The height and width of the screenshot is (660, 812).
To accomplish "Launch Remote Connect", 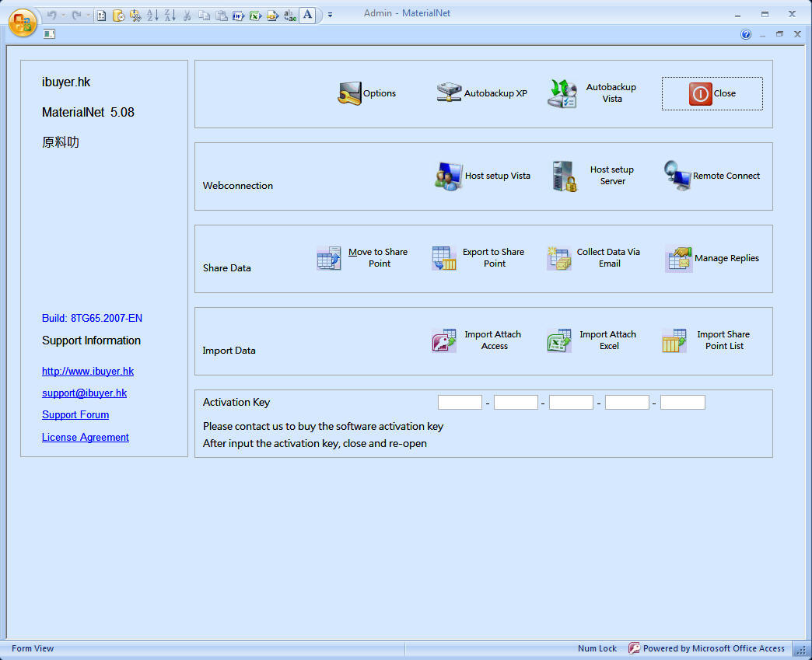I will (675, 176).
